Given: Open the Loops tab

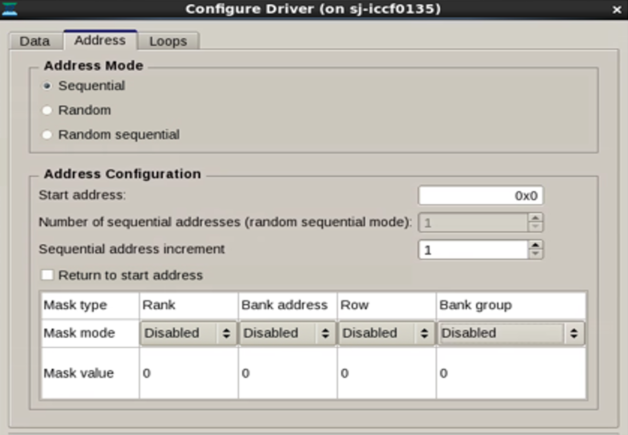Looking at the screenshot, I should (x=167, y=41).
